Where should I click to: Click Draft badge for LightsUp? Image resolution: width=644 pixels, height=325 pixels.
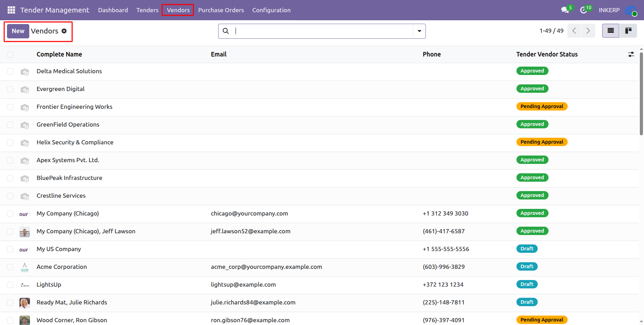tap(527, 284)
